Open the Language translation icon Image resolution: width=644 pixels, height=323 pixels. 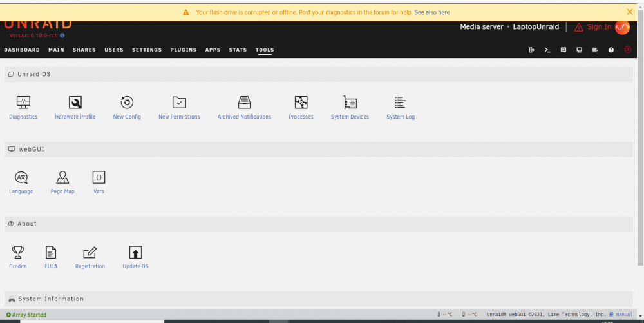pyautogui.click(x=21, y=177)
